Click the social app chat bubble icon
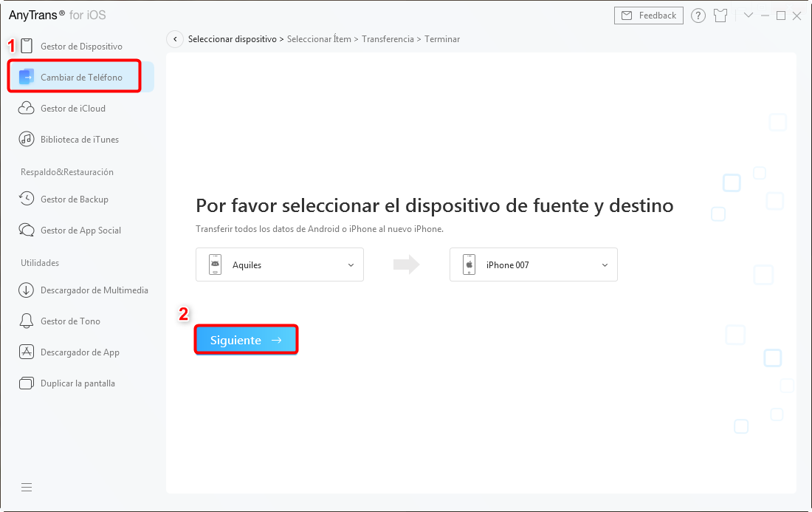The image size is (812, 512). point(27,230)
